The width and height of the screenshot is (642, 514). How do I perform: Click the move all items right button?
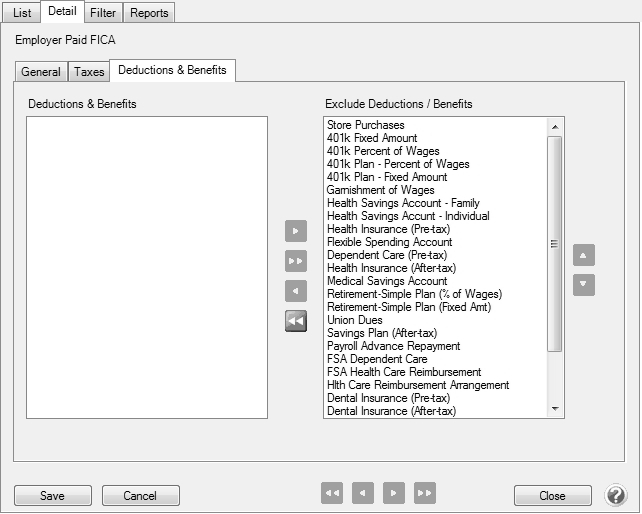pos(295,261)
